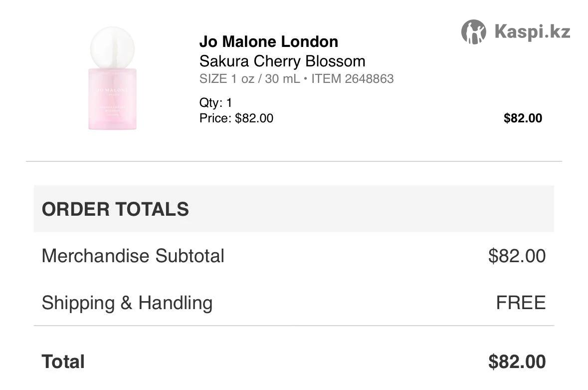This screenshot has width=588, height=390.
Task: Click the FREE shipping value
Action: 521,303
